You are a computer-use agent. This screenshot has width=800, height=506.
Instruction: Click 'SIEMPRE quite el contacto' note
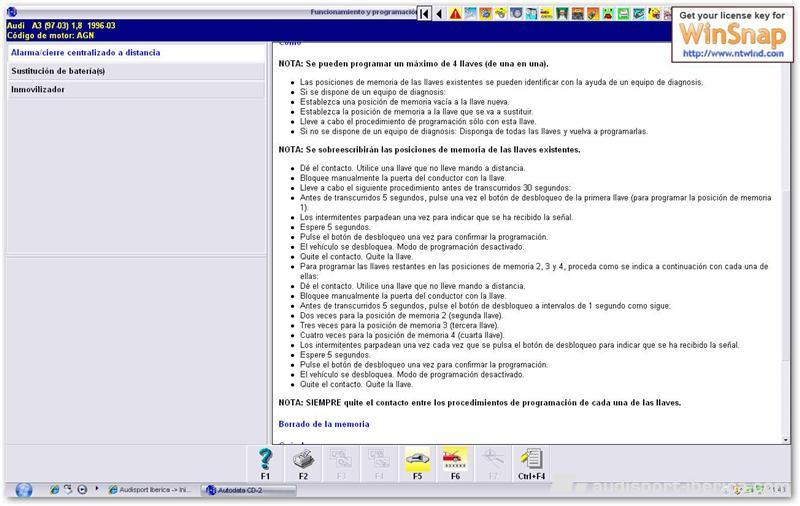(x=480, y=402)
